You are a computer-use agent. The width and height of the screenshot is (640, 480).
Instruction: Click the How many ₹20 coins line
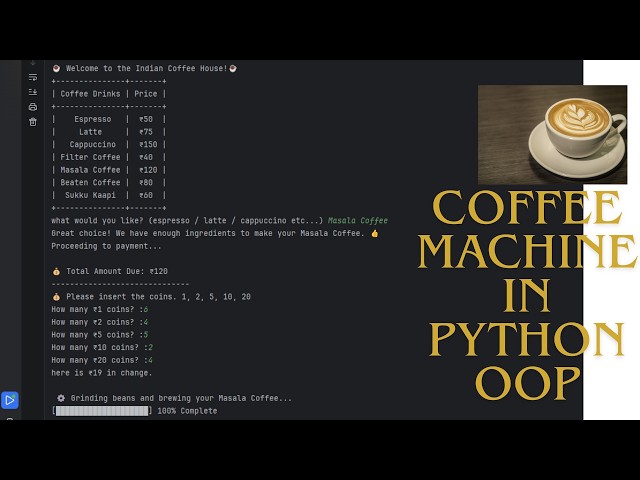(102, 360)
